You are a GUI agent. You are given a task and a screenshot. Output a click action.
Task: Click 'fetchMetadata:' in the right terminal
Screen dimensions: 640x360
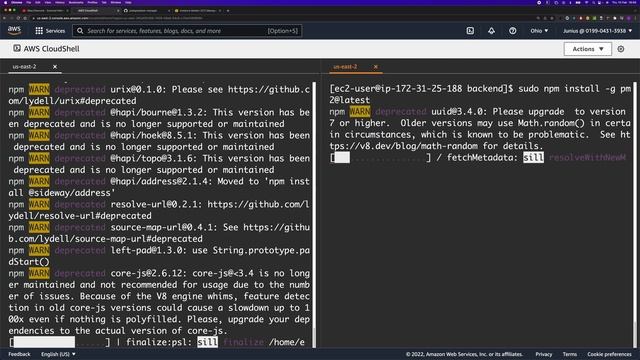pyautogui.click(x=482, y=158)
